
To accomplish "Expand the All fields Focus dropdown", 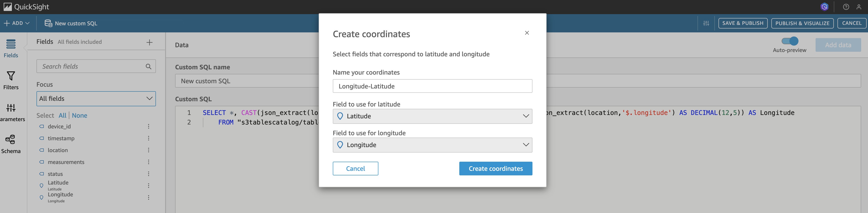I will pos(96,99).
